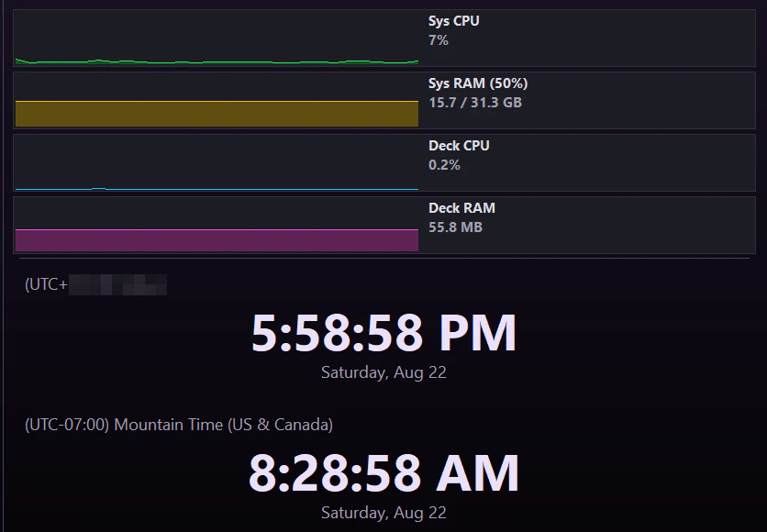Click the date under the 5:58:58 PM clock
767x532 pixels.
[383, 372]
